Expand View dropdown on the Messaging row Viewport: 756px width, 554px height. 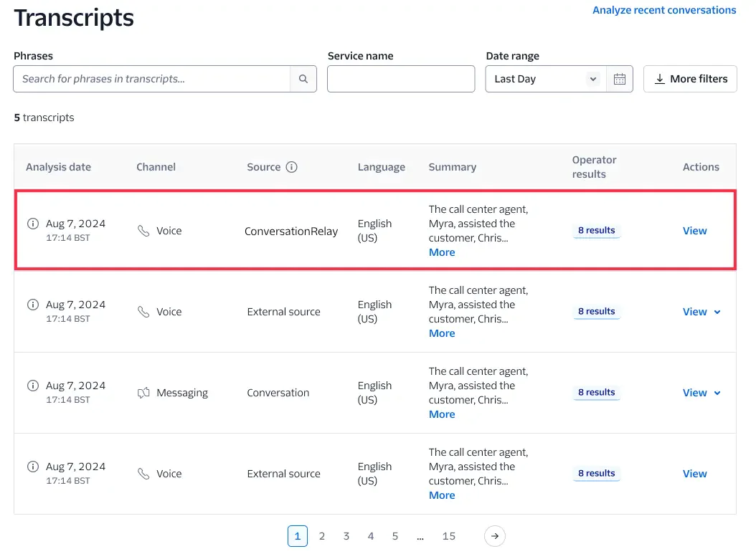pos(717,393)
